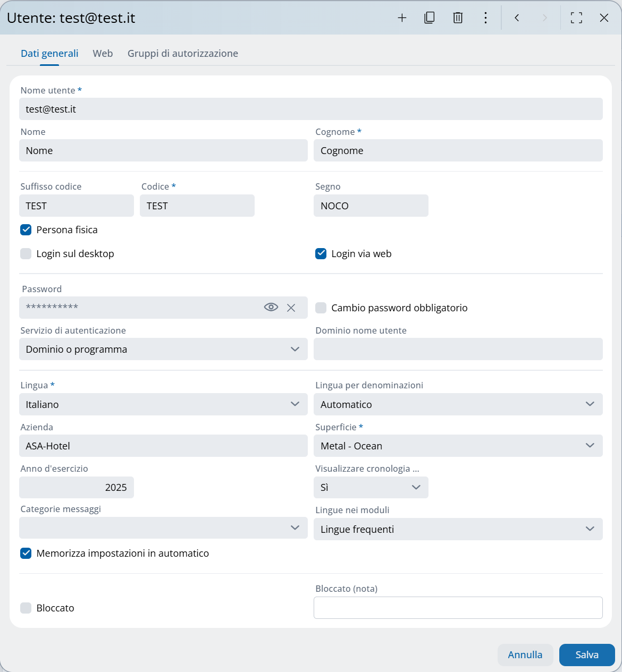Expand the Superficie Metal - Ocean dropdown
This screenshot has width=622, height=672.
pyautogui.click(x=458, y=446)
